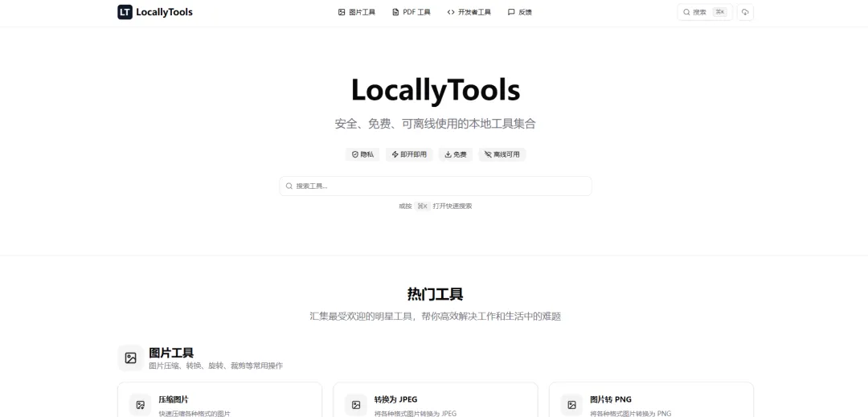This screenshot has height=417, width=868.
Task: Click the cloud download icon button
Action: (745, 12)
